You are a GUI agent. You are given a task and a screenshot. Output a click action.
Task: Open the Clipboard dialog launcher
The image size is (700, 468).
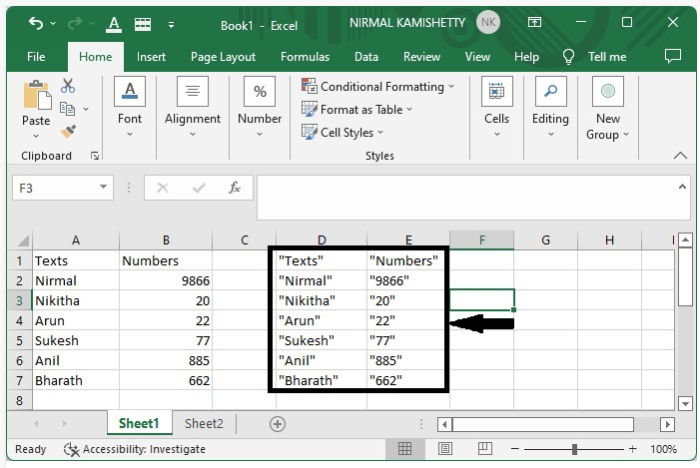tap(95, 155)
